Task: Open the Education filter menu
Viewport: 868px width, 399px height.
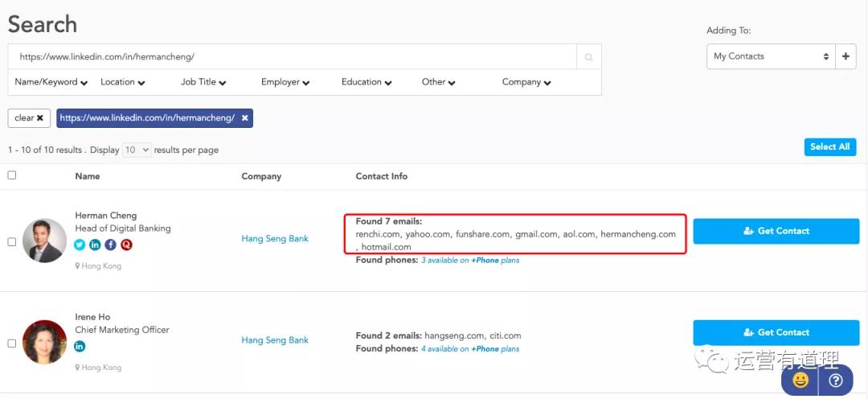Action: [366, 82]
